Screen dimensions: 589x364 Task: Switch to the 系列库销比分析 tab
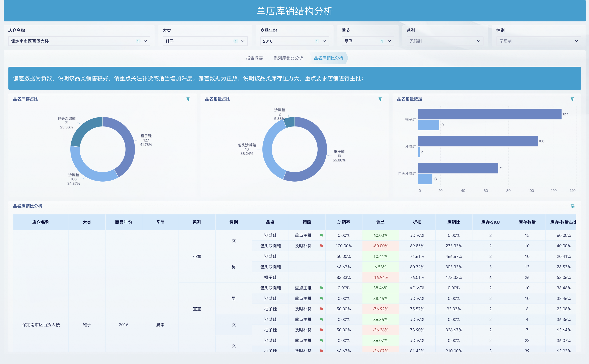pyautogui.click(x=288, y=58)
